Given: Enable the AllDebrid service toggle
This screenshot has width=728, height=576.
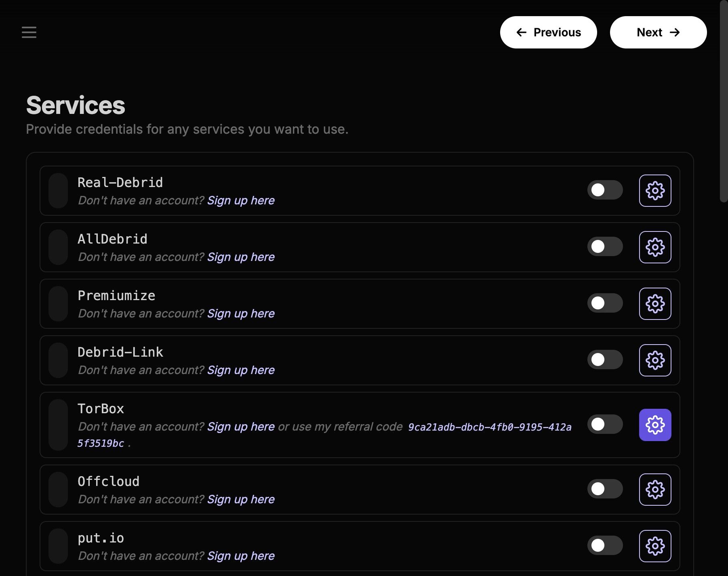Looking at the screenshot, I should [605, 246].
